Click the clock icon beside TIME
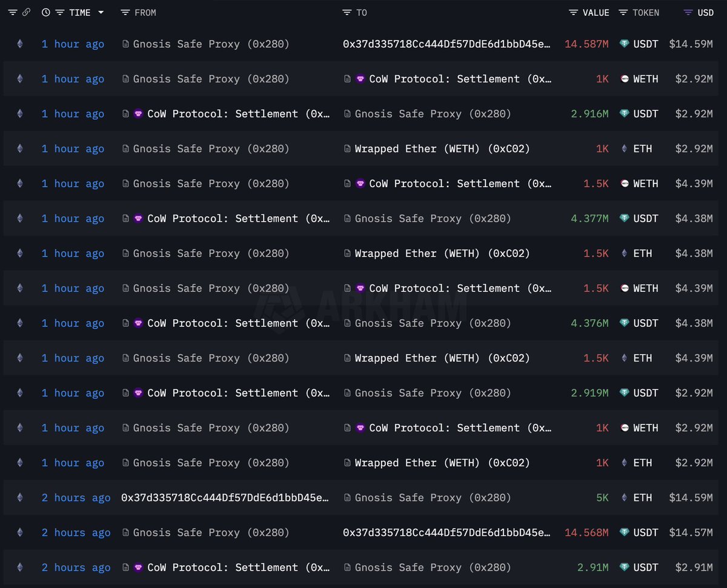This screenshot has height=588, width=727. click(46, 13)
